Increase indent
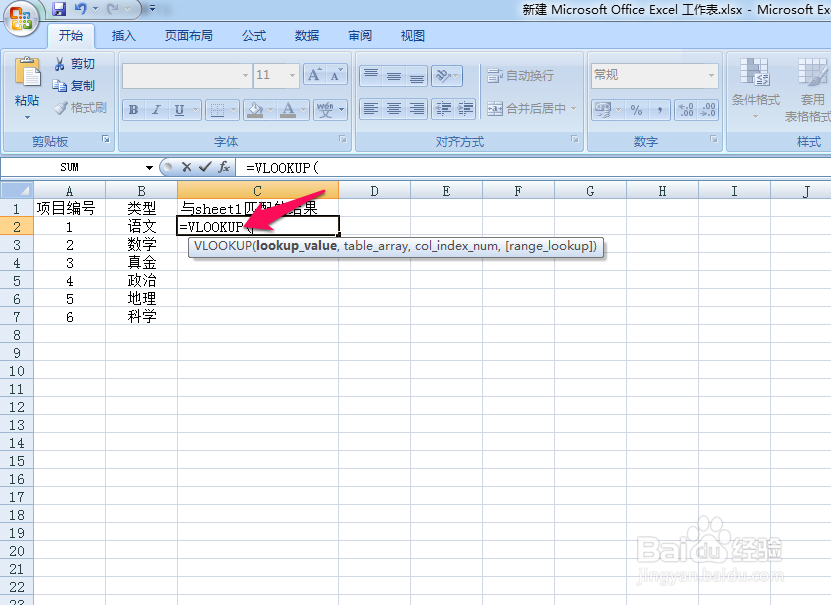Screen dimensions: 831x605 (465, 109)
